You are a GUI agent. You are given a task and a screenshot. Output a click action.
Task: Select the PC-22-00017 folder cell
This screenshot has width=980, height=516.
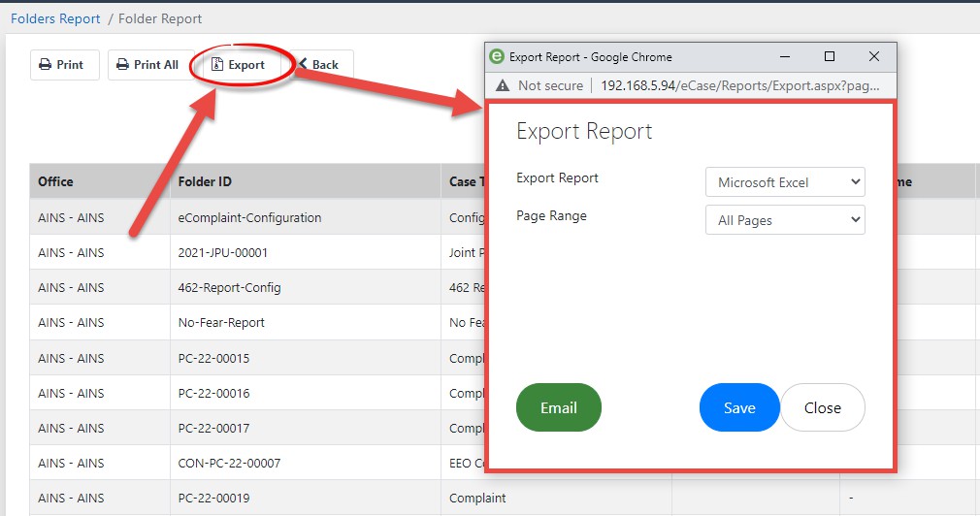tap(306, 428)
